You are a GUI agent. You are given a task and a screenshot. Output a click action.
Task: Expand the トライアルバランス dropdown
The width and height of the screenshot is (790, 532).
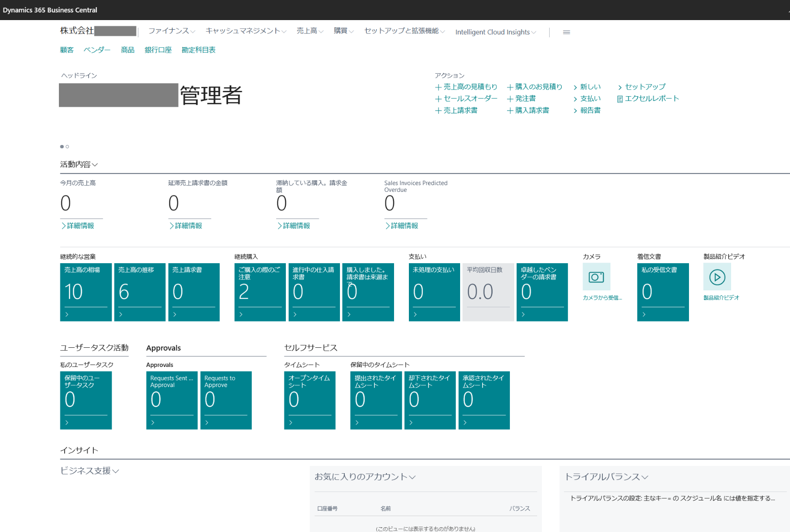[645, 477]
